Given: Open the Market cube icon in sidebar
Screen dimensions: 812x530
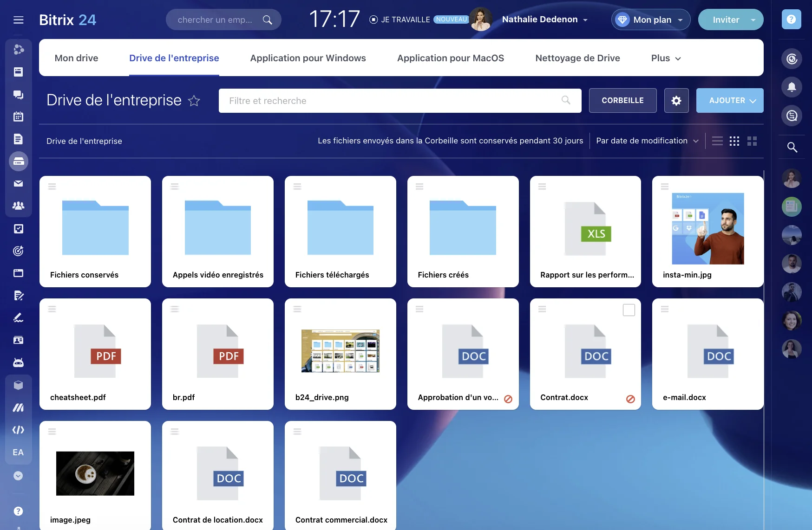Looking at the screenshot, I should pyautogui.click(x=19, y=385).
